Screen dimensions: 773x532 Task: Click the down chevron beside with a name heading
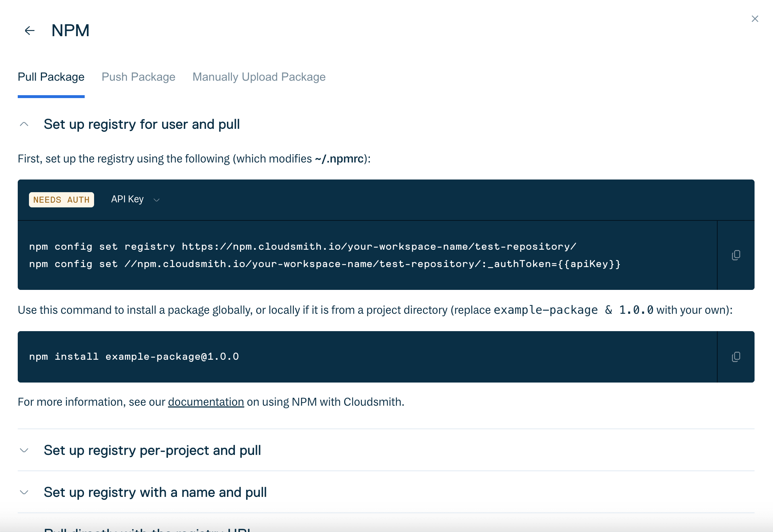pyautogui.click(x=24, y=493)
